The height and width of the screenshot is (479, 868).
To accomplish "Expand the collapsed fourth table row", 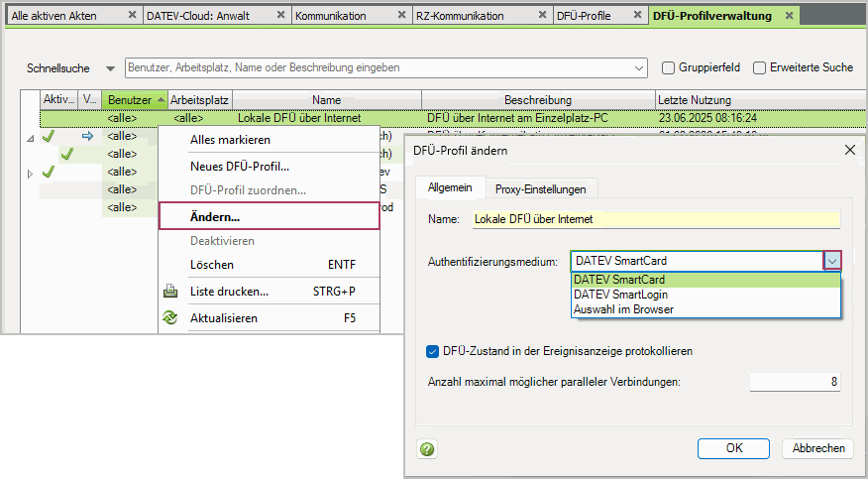I will point(31,174).
